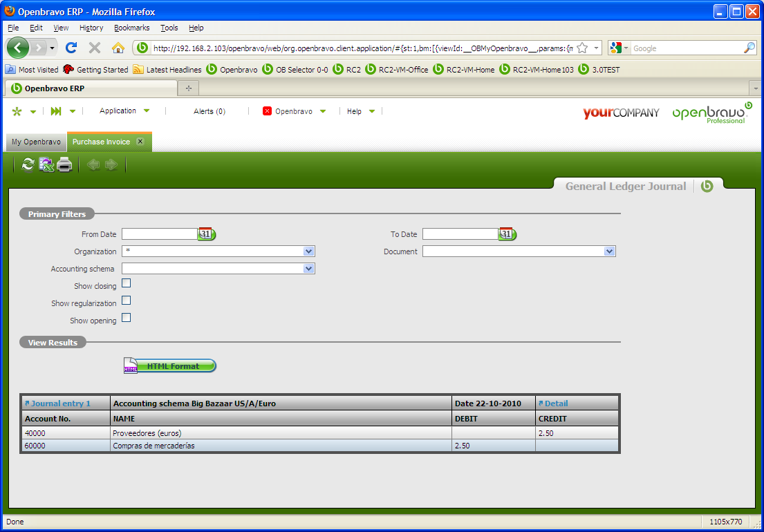The width and height of the screenshot is (764, 532).
Task: Click the From Date input field
Action: (160, 234)
